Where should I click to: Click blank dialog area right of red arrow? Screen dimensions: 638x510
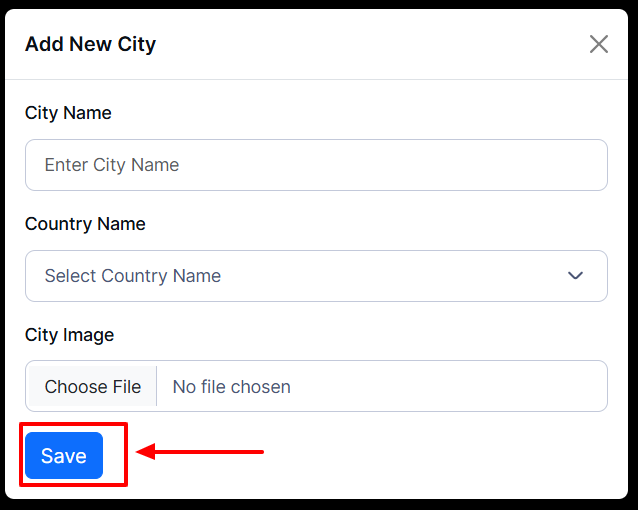point(440,455)
